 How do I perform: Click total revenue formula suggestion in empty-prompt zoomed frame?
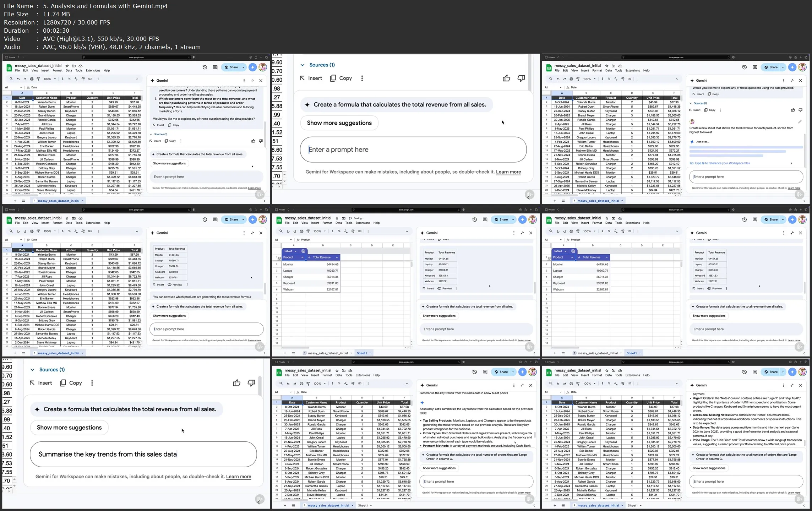coord(396,105)
